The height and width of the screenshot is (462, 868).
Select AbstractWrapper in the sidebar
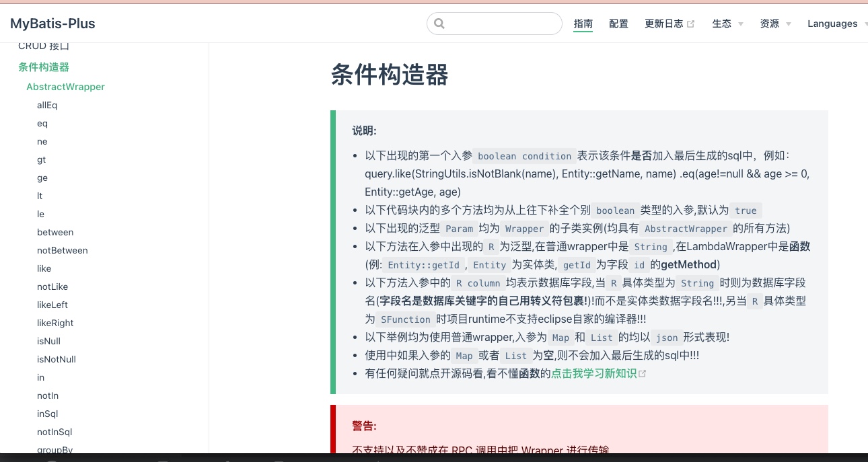coord(65,87)
